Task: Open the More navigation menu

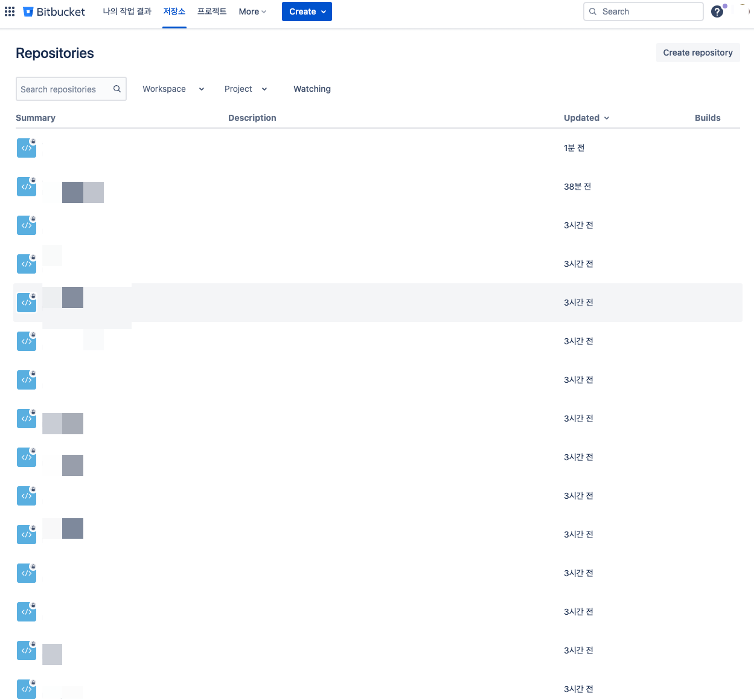Action: click(252, 11)
